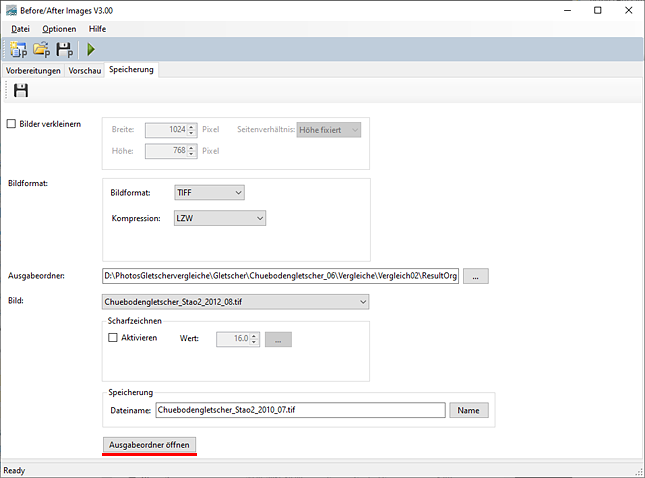Switch to the Vorschau tab
Screen dimensions: 645x478
(85, 71)
